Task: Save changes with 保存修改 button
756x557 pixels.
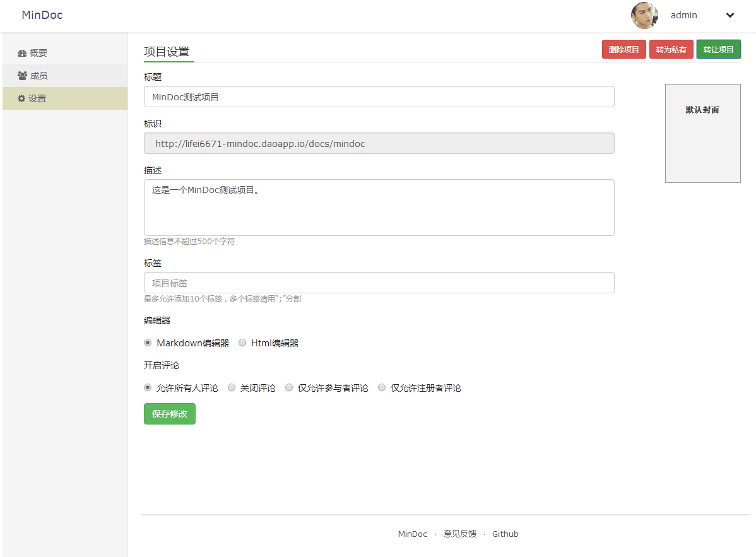Action: (x=170, y=414)
